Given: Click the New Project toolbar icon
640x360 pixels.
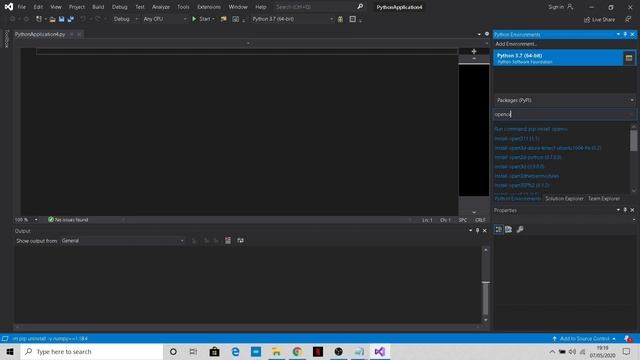Looking at the screenshot, I should coord(39,19).
